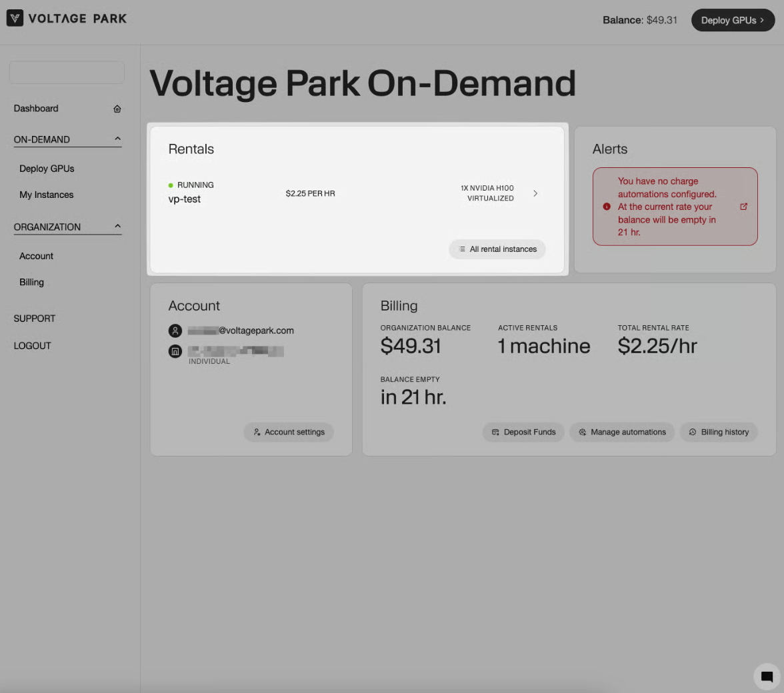784x693 pixels.
Task: Collapse the ORGANIZATION sidebar section
Action: [x=117, y=227]
